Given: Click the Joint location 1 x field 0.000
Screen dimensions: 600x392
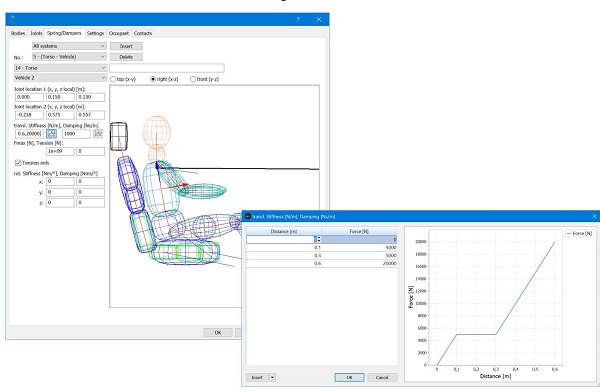Looking at the screenshot, I should point(29,97).
